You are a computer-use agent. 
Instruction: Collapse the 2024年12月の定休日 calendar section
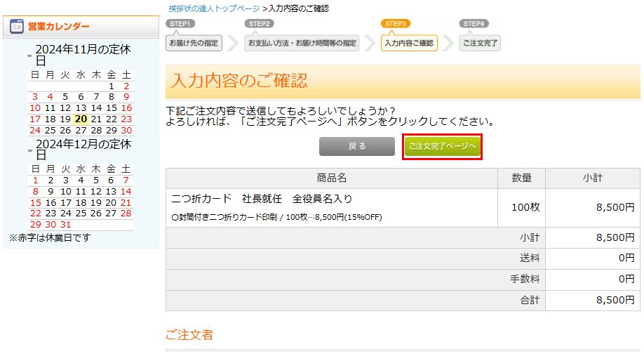coord(29,150)
